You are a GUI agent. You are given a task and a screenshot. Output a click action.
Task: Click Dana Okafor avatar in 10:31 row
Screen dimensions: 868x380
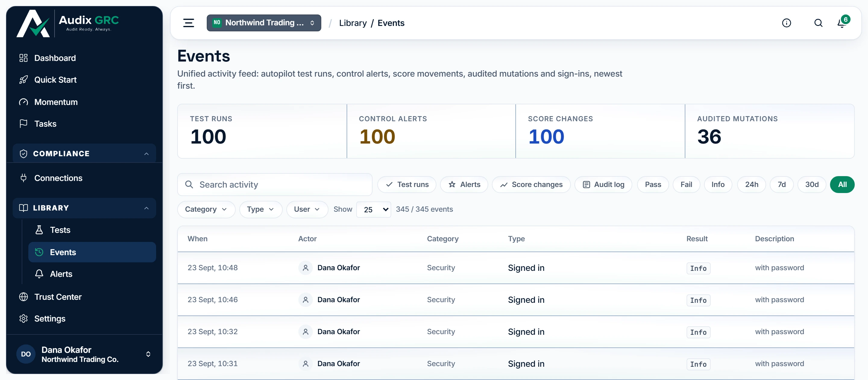pyautogui.click(x=305, y=364)
